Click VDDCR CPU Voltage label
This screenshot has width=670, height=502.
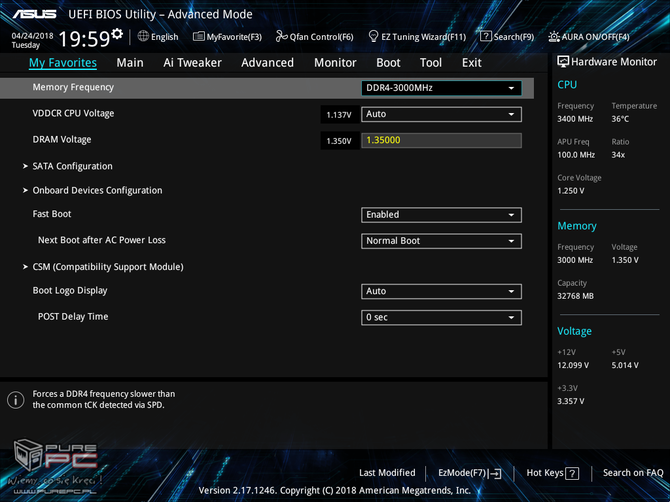pyautogui.click(x=73, y=114)
